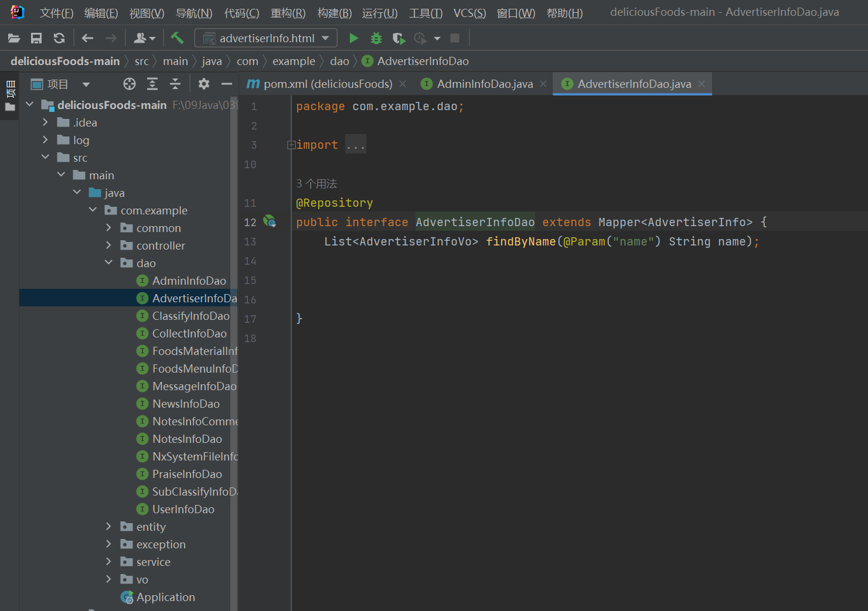
Task: Click the '3 个用法' usages hint
Action: [x=316, y=183]
